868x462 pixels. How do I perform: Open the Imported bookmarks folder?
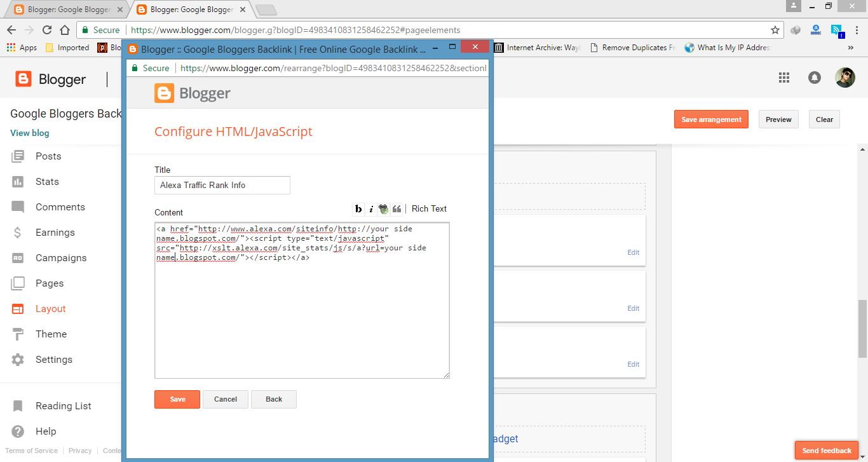point(67,48)
